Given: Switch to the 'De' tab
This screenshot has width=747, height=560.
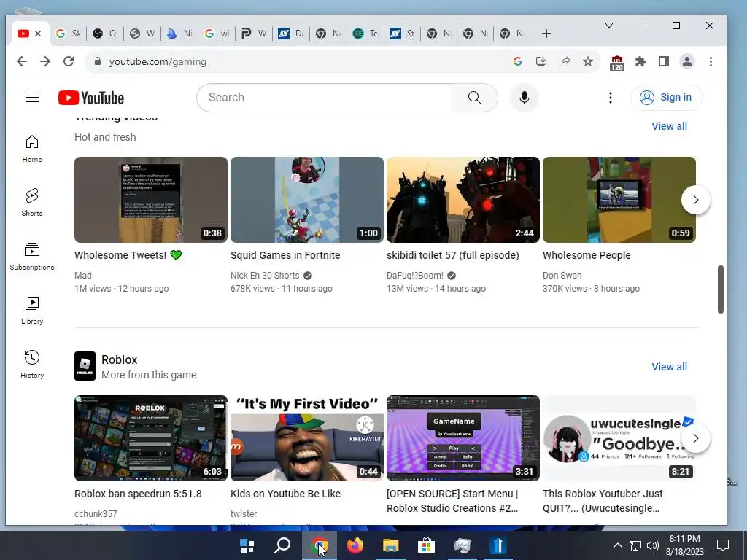Looking at the screenshot, I should pyautogui.click(x=291, y=34).
